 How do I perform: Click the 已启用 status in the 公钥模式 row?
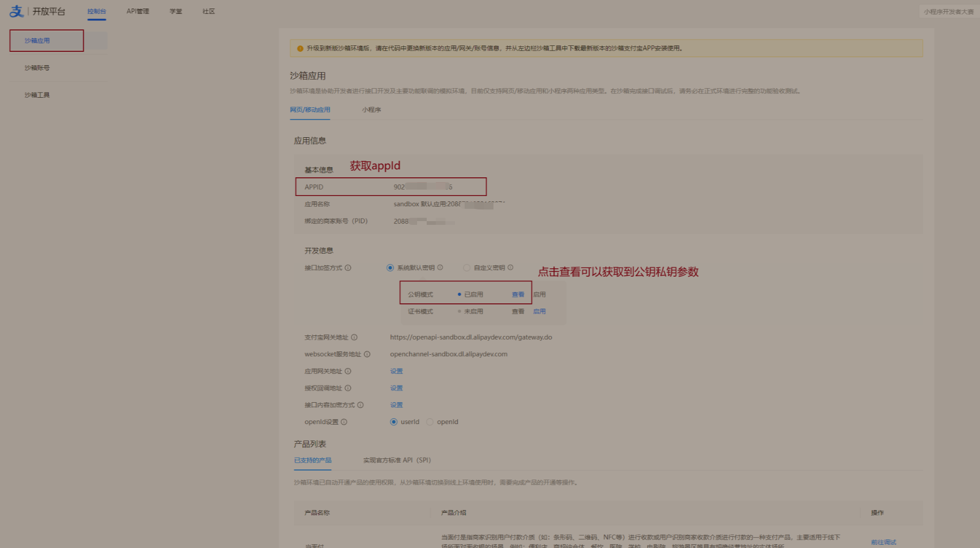point(471,294)
